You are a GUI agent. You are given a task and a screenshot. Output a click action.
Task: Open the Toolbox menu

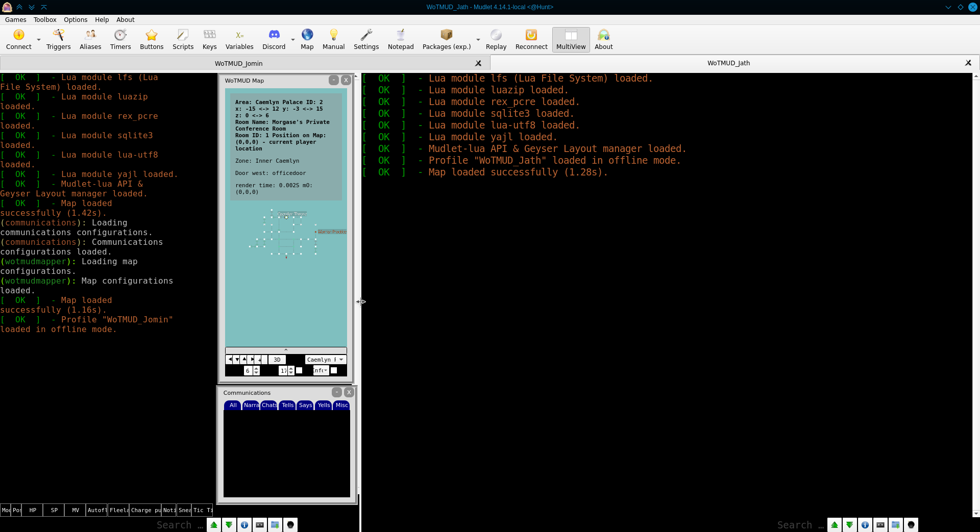[45, 19]
